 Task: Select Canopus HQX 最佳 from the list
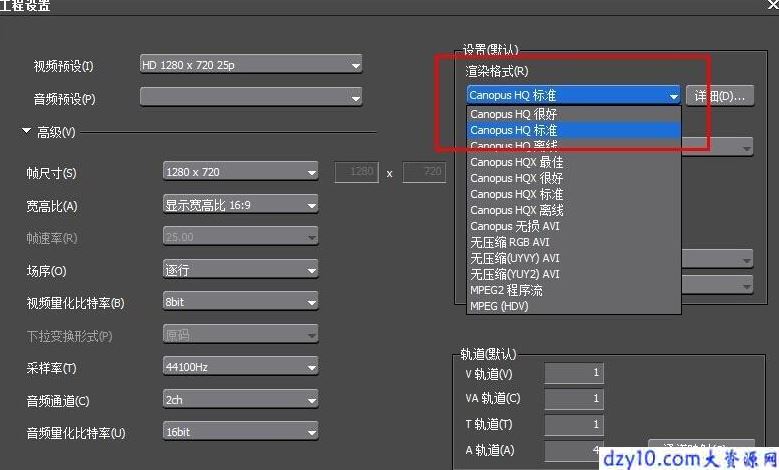coord(573,162)
